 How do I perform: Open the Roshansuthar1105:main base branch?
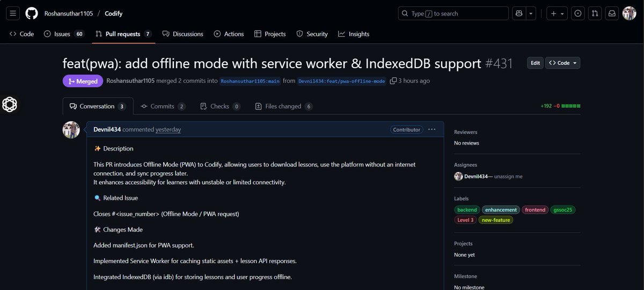coord(250,81)
